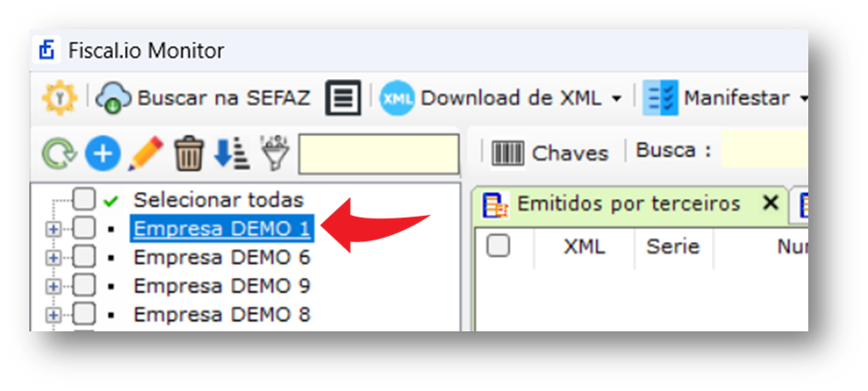Tick the Empresa DEMO 9 checkbox
This screenshot has height=391, width=868.
coord(85,285)
